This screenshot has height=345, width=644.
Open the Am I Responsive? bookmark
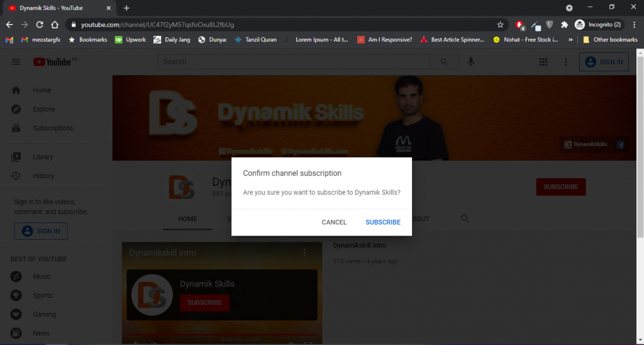pyautogui.click(x=384, y=40)
